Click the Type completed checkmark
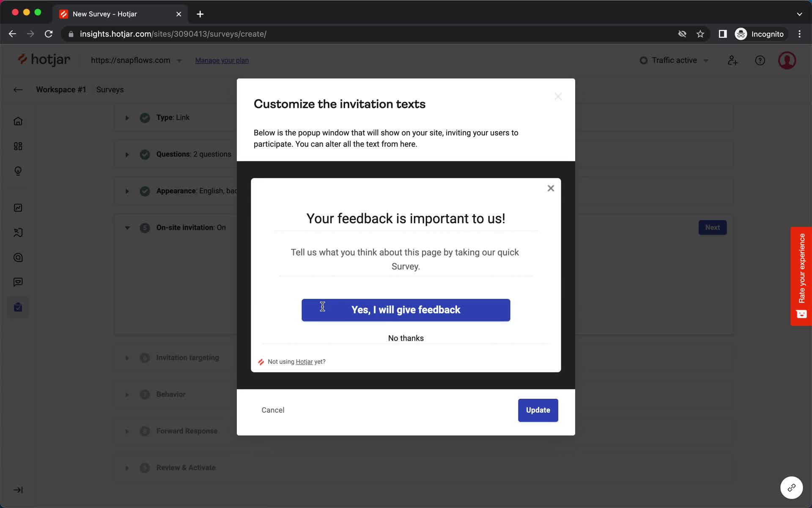Viewport: 812px width, 508px height. click(x=145, y=118)
